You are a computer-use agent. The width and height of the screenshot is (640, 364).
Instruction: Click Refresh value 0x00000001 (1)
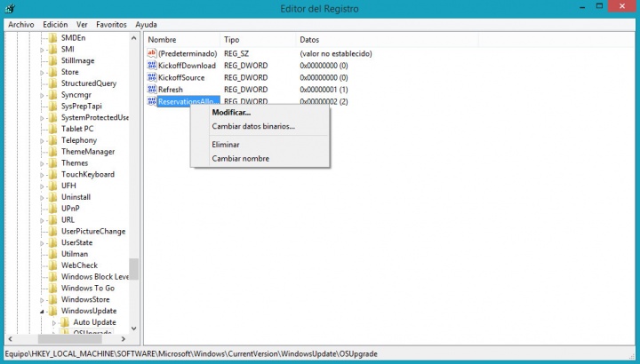pyautogui.click(x=324, y=90)
